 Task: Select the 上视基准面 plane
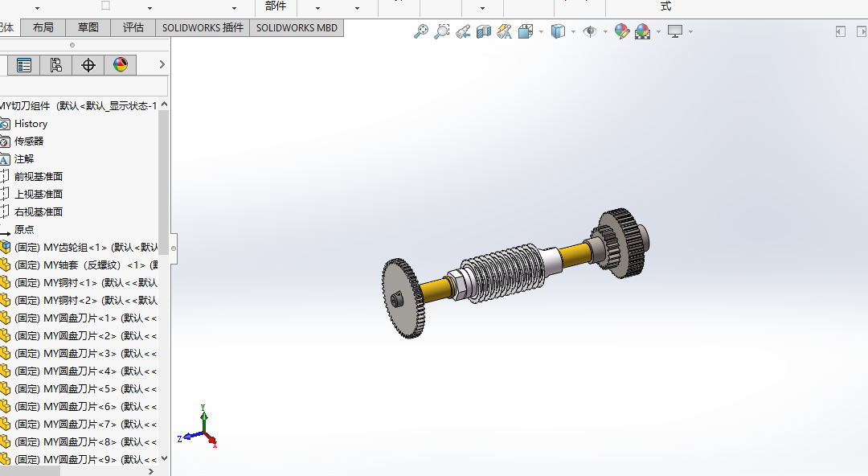(x=39, y=195)
